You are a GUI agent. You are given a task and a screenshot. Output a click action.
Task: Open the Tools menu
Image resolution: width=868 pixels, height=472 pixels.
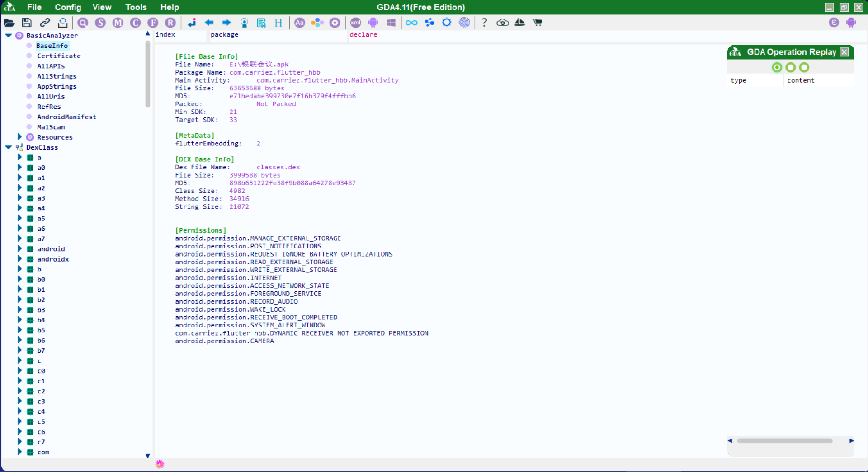click(x=136, y=7)
